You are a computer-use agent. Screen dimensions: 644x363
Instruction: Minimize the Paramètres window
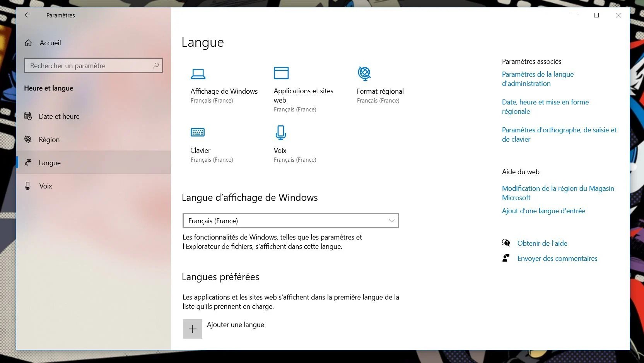click(x=574, y=15)
